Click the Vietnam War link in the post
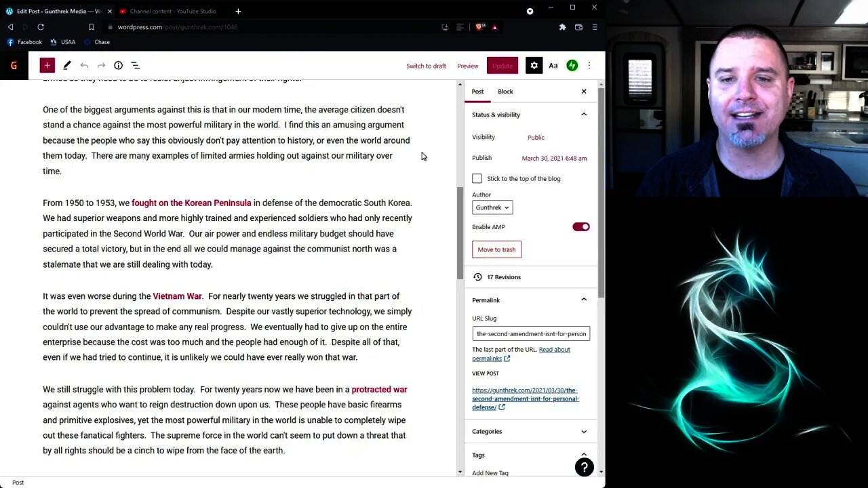Image resolution: width=868 pixels, height=488 pixels. pyautogui.click(x=177, y=296)
